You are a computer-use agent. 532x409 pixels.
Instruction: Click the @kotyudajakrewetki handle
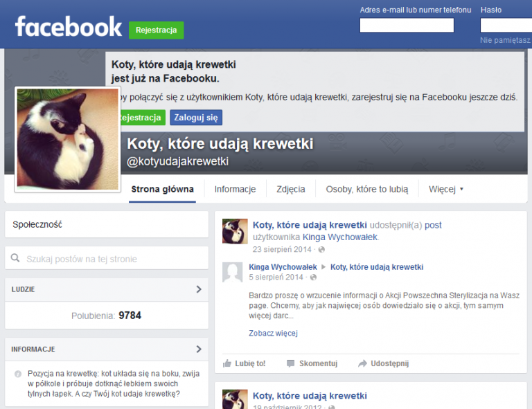click(177, 162)
